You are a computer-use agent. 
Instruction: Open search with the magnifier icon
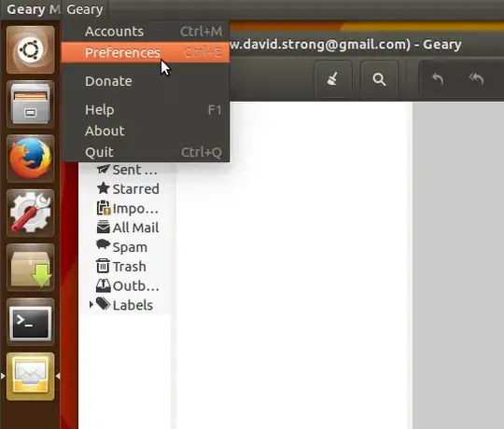pos(379,78)
